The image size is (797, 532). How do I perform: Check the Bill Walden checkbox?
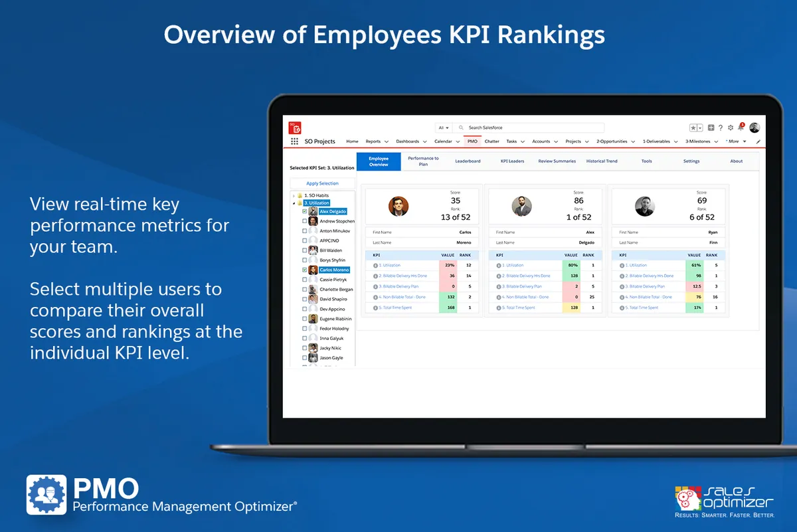tap(305, 250)
